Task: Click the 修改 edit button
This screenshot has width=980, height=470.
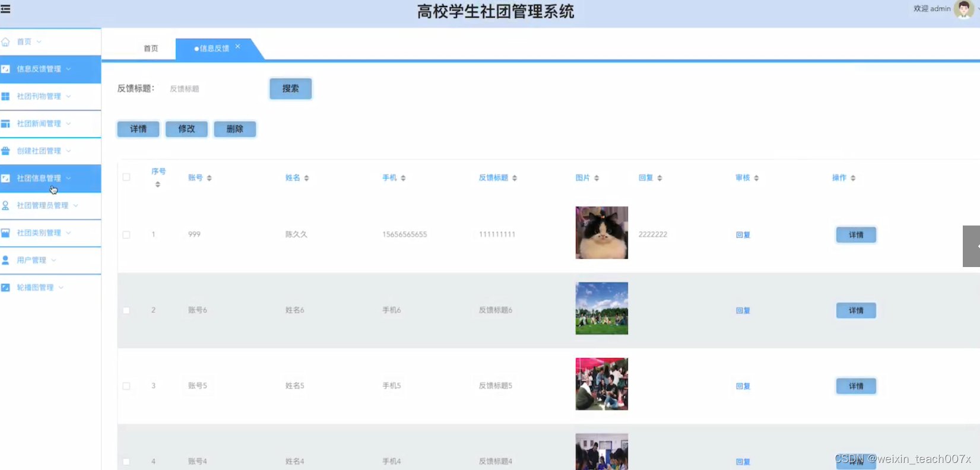Action: (x=186, y=129)
